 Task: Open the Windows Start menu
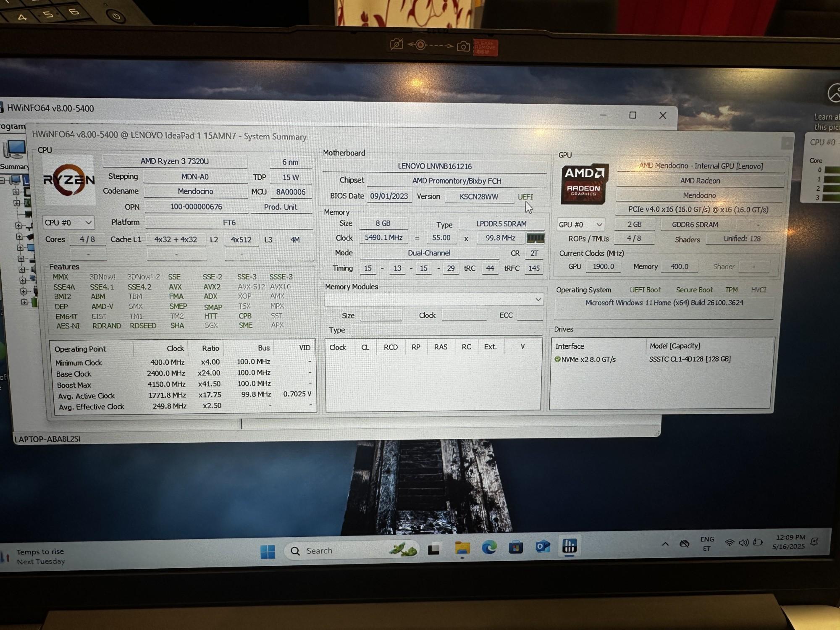(268, 551)
